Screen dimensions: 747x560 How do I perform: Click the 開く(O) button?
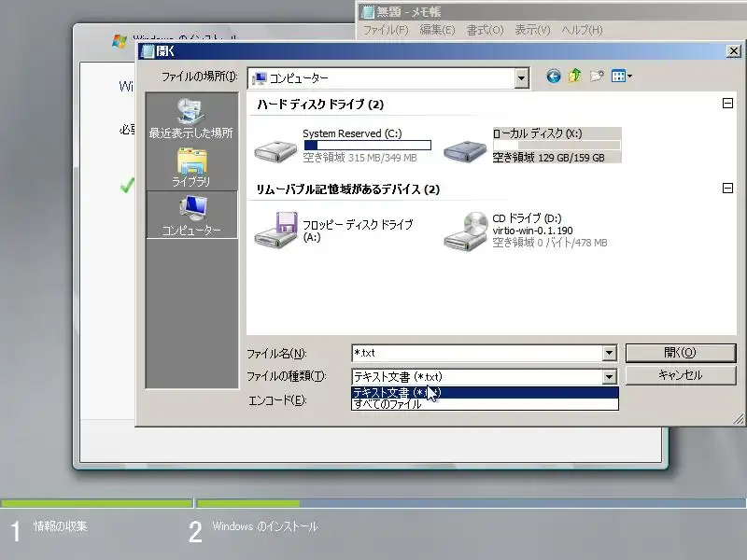pos(681,353)
